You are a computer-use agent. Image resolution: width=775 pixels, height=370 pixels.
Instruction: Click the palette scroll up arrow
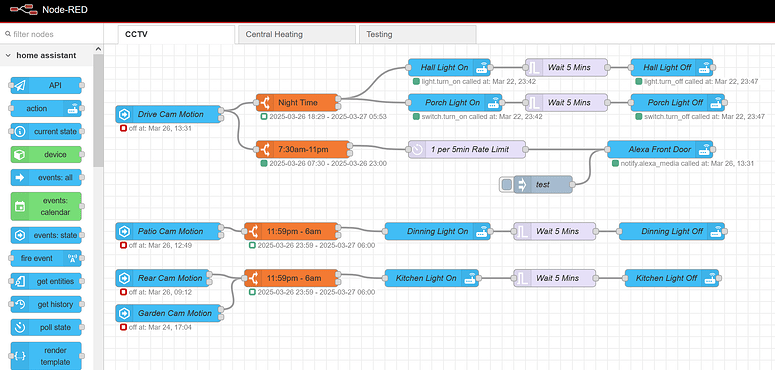point(98,49)
